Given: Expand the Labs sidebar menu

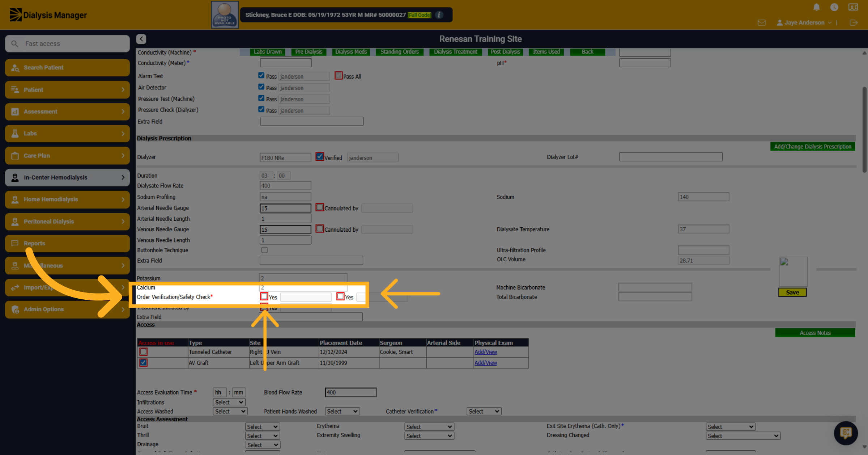Looking at the screenshot, I should (x=67, y=134).
